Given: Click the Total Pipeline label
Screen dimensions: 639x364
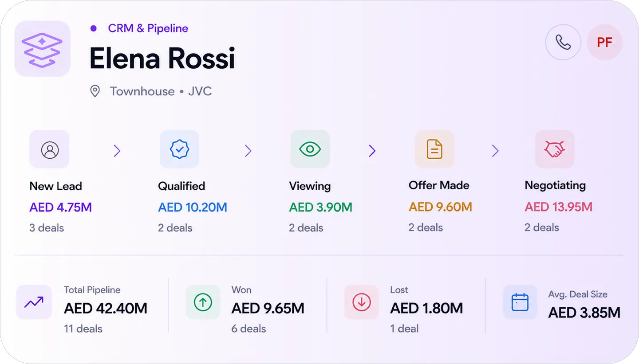Looking at the screenshot, I should 92,290.
